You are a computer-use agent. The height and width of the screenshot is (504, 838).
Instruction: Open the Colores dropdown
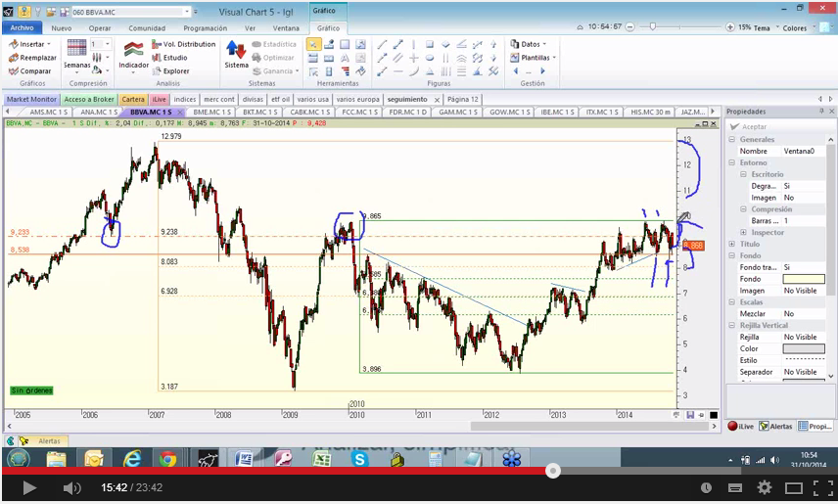(799, 27)
